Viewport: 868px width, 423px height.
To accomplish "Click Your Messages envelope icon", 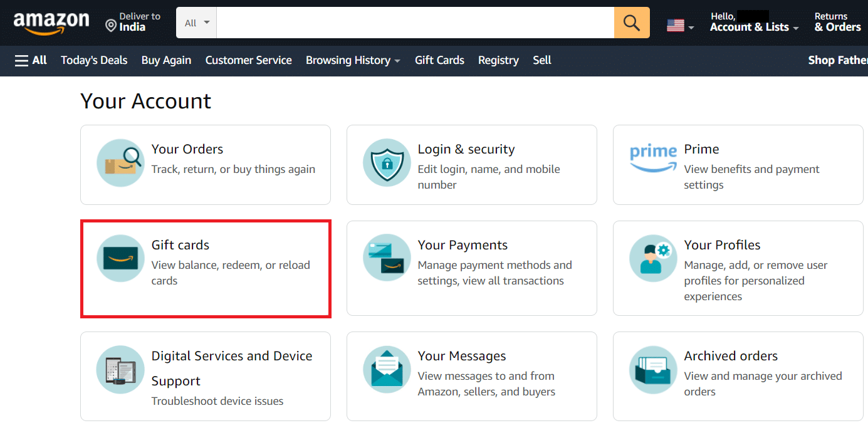I will click(387, 369).
